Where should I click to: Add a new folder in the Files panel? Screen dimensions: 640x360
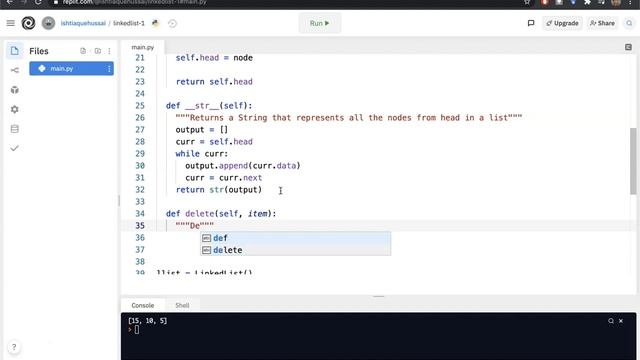[98, 51]
